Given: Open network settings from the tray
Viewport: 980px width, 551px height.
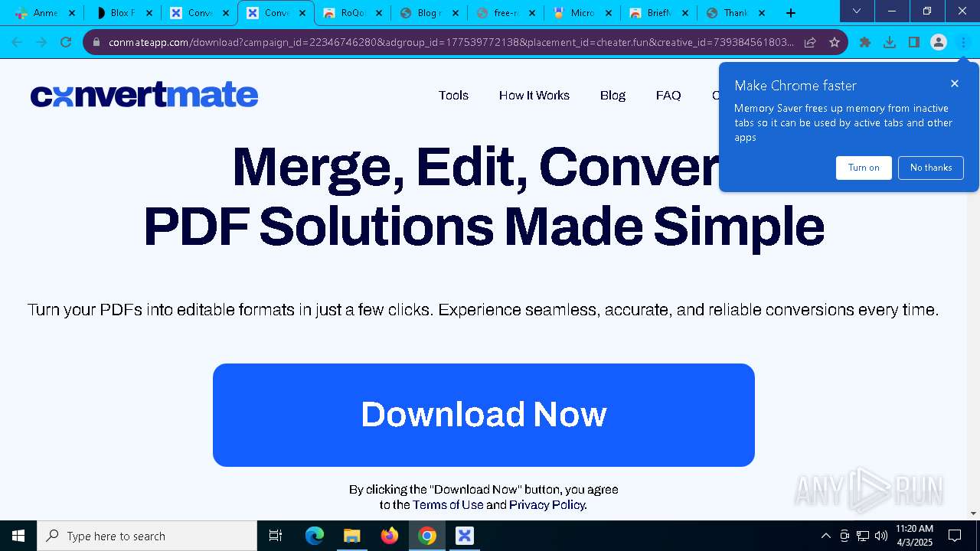Looking at the screenshot, I should click(863, 536).
